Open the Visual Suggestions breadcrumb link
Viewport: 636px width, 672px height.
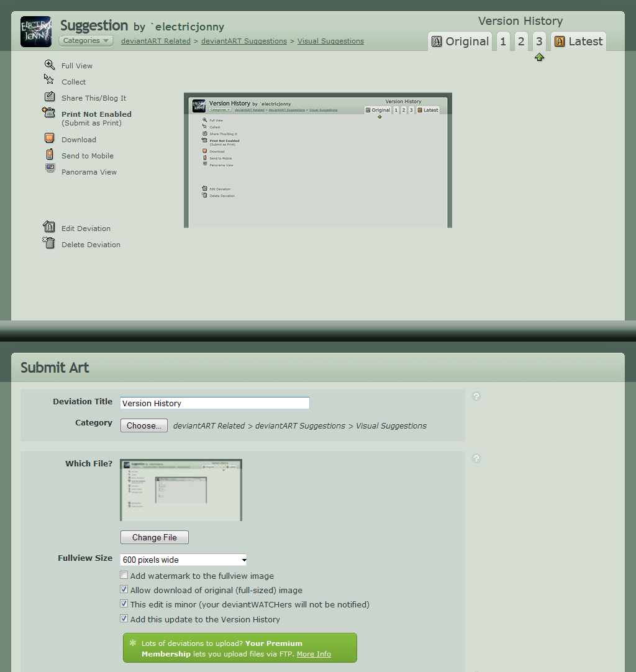point(330,41)
